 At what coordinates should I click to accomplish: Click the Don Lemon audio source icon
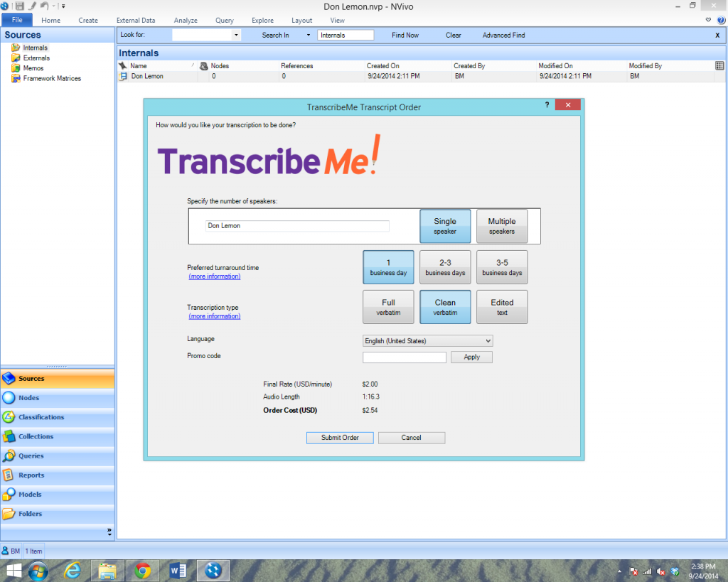pyautogui.click(x=124, y=76)
